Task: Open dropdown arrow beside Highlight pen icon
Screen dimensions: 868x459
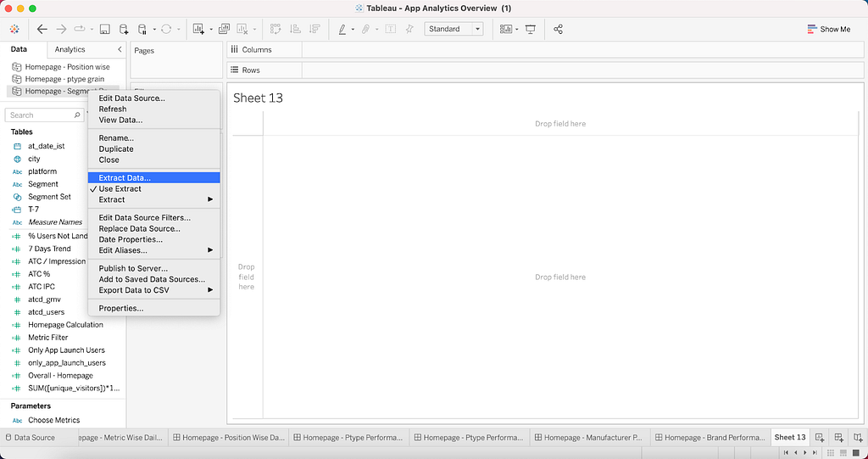Action: coord(353,30)
